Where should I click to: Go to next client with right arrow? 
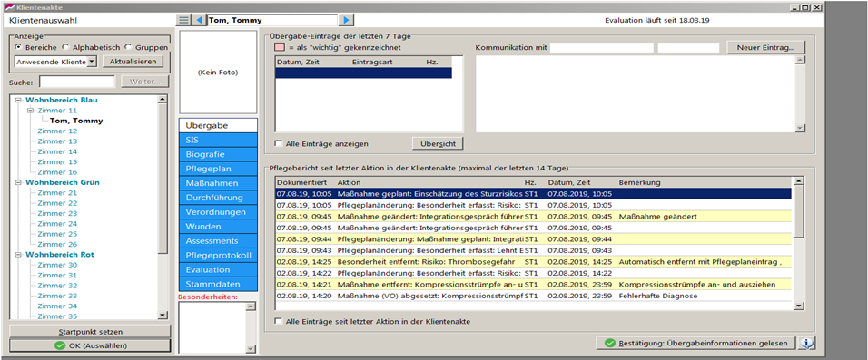(x=347, y=21)
